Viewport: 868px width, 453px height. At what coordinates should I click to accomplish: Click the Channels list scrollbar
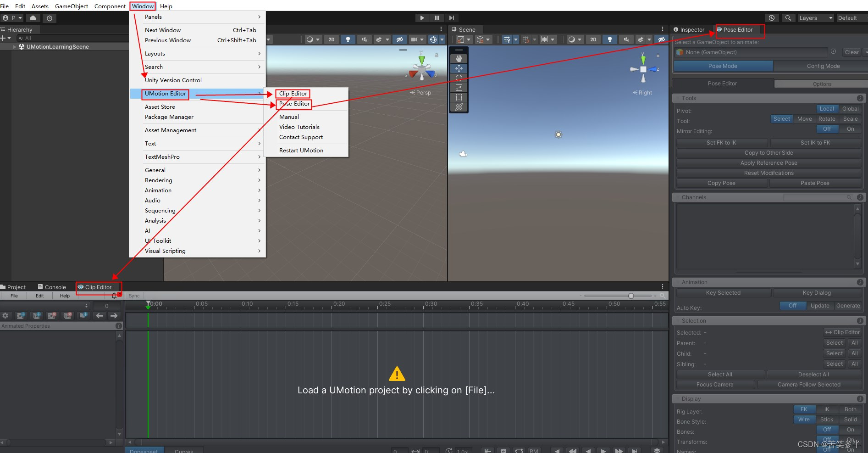tap(857, 236)
